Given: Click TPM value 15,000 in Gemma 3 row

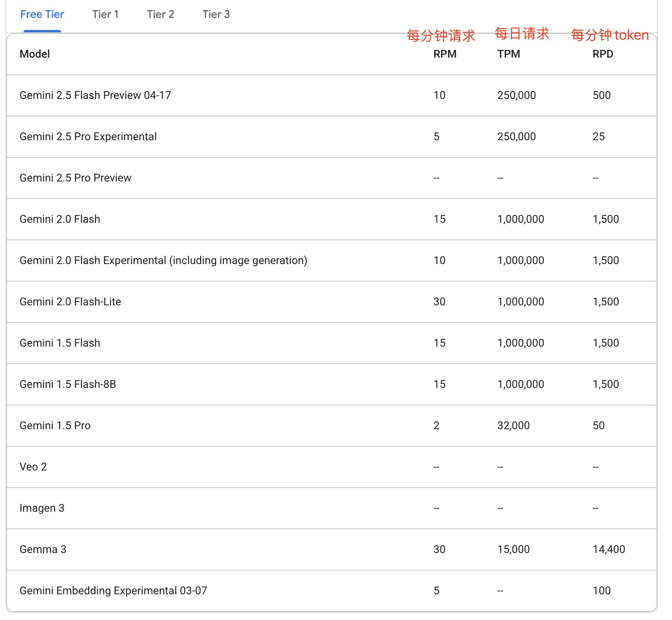Looking at the screenshot, I should (x=514, y=549).
